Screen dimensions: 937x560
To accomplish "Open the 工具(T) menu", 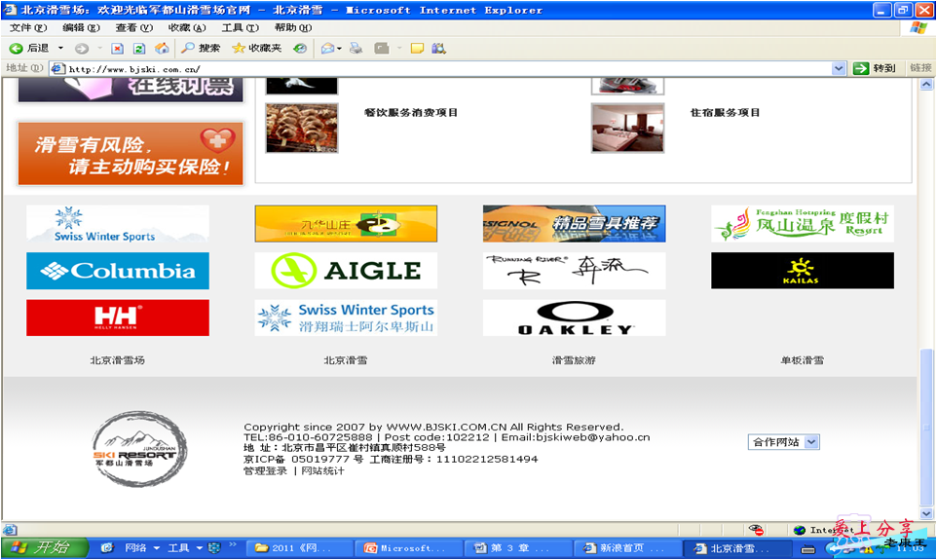I will coord(241,27).
